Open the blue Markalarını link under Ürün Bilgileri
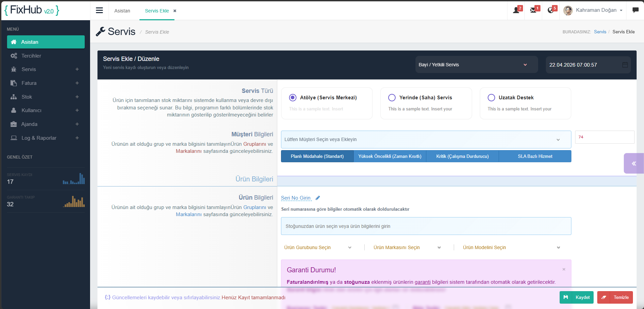The width and height of the screenshot is (644, 309). coord(189,214)
